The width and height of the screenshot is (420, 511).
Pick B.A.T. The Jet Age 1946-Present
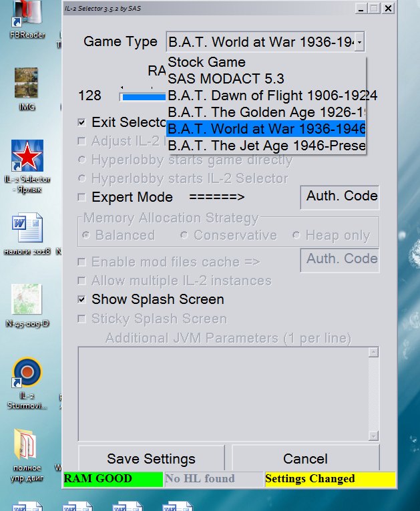[x=266, y=146]
